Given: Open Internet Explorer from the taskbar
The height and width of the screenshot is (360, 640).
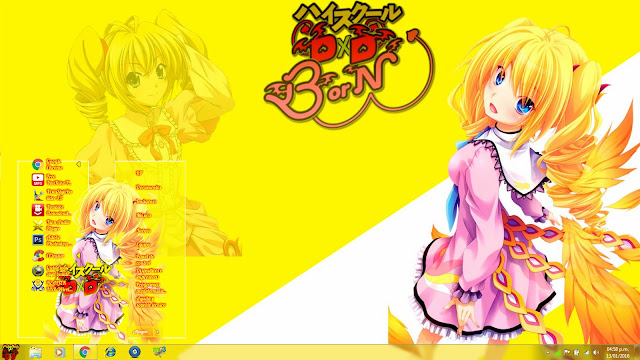Looking at the screenshot, I should pyautogui.click(x=110, y=352).
